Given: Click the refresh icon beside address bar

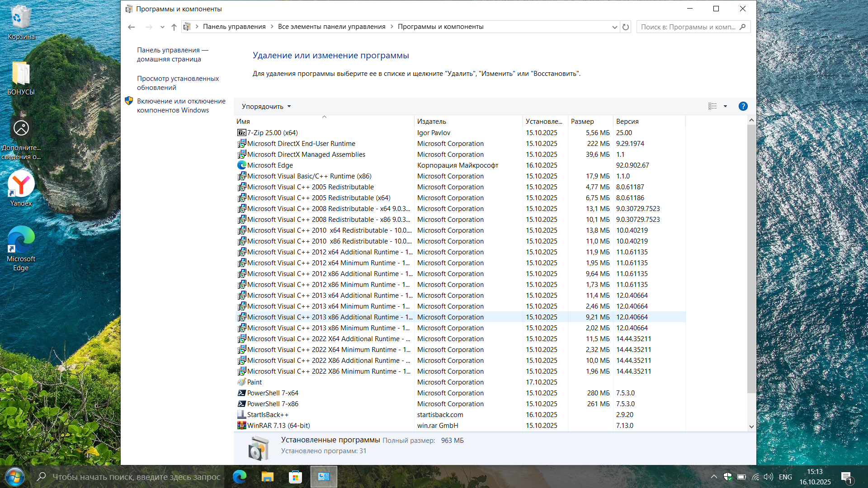Looking at the screenshot, I should (626, 27).
